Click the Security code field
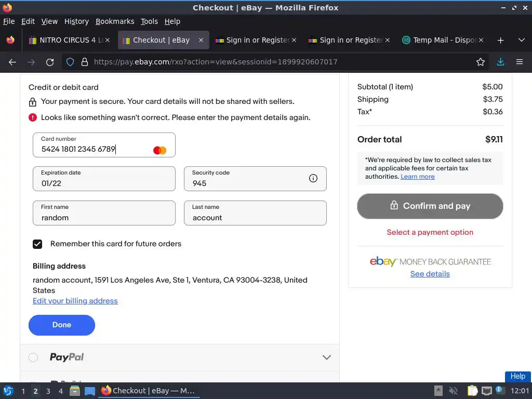This screenshot has height=399, width=532. coord(255,179)
